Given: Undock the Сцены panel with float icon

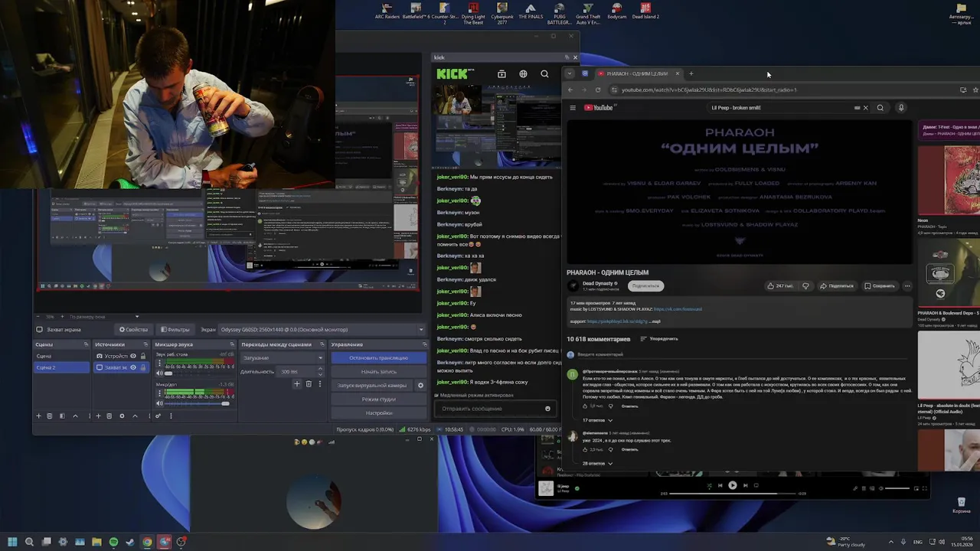Looking at the screenshot, I should pos(85,344).
